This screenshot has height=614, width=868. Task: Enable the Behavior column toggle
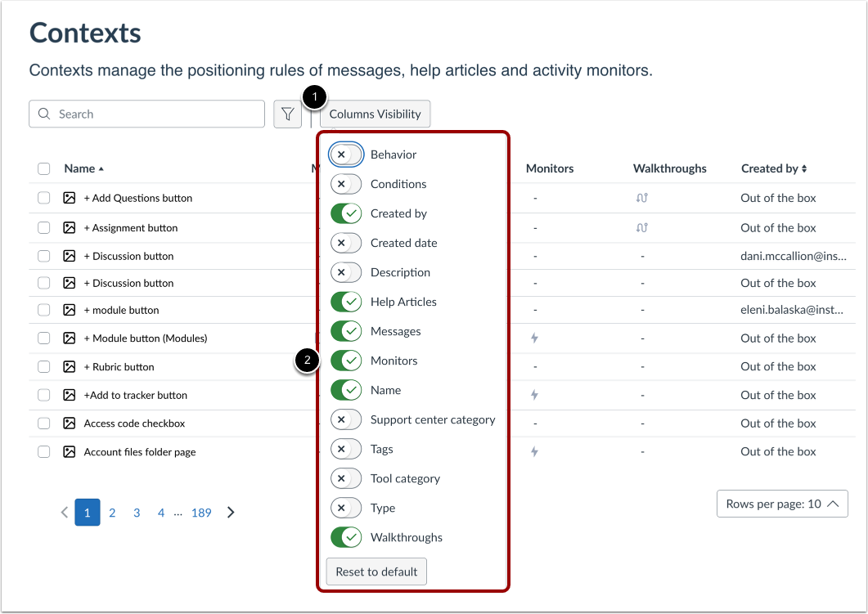click(347, 155)
